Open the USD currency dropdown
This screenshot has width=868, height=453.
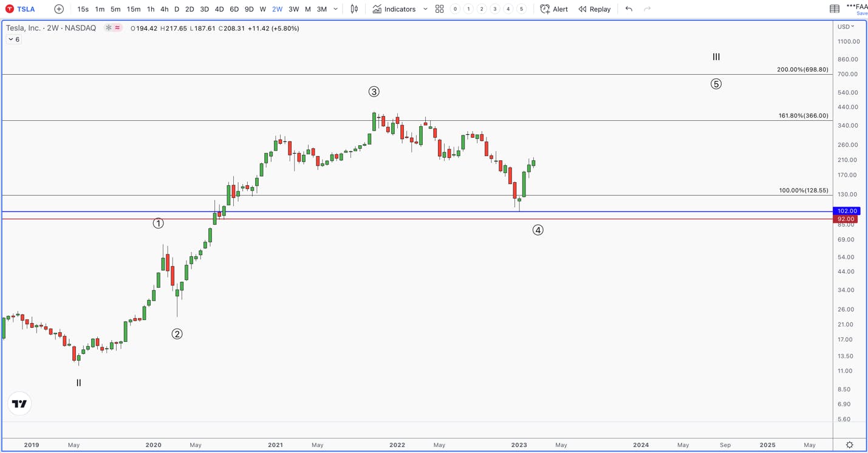(x=846, y=27)
